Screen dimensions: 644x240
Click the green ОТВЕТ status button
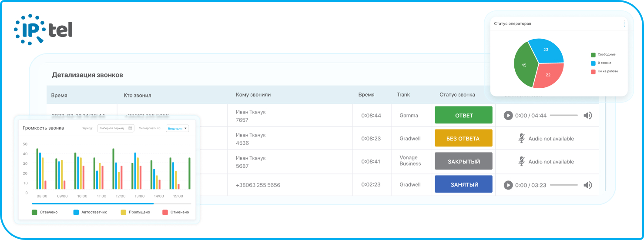[463, 116]
